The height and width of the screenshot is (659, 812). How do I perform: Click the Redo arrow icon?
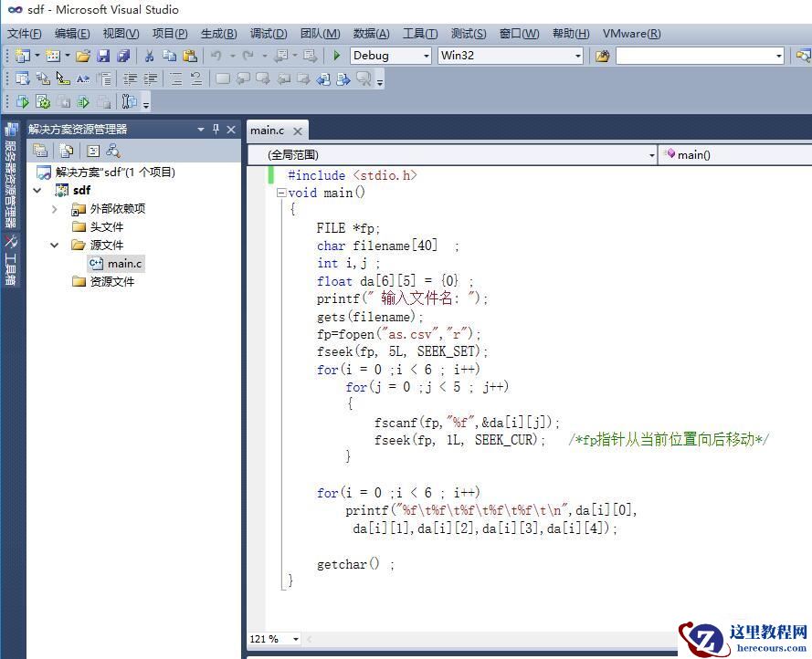click(248, 56)
